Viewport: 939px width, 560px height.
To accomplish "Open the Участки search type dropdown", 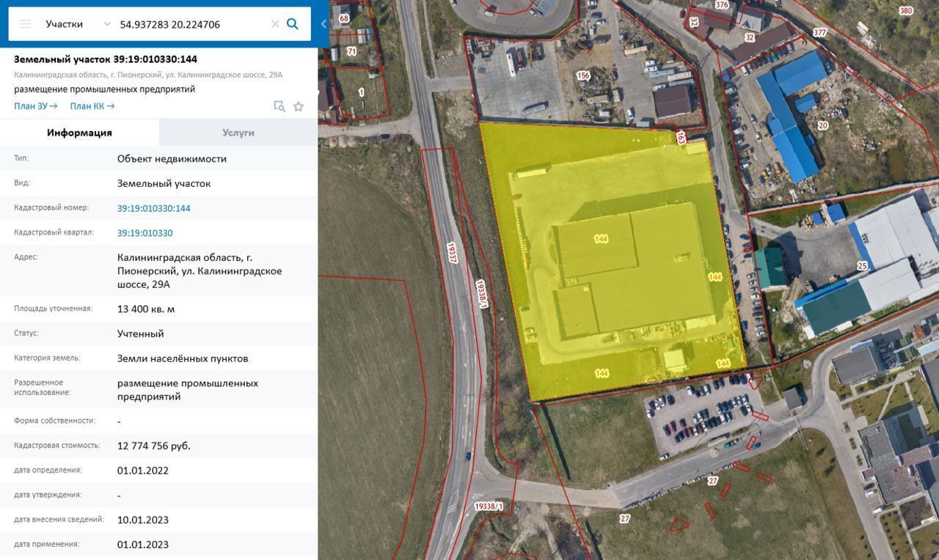I will pyautogui.click(x=78, y=24).
